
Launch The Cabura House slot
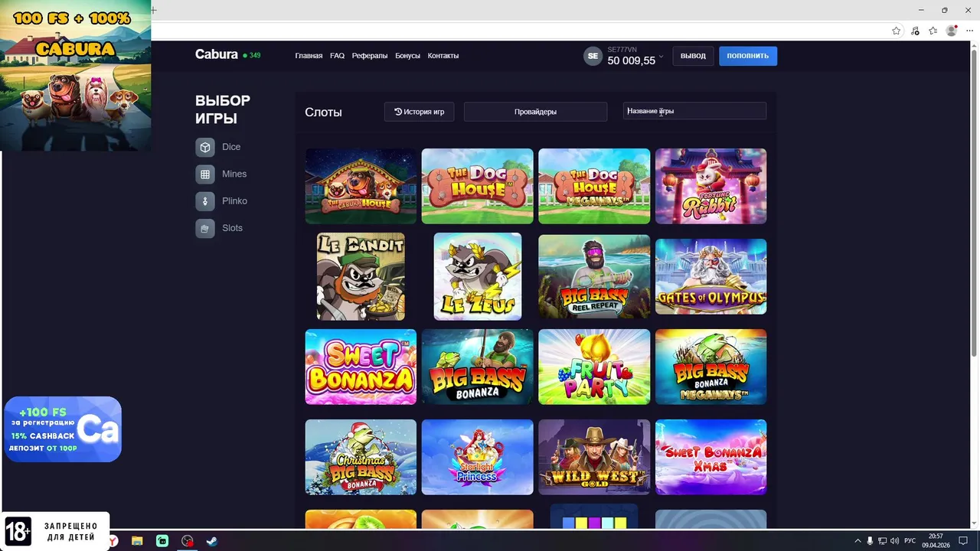point(361,186)
